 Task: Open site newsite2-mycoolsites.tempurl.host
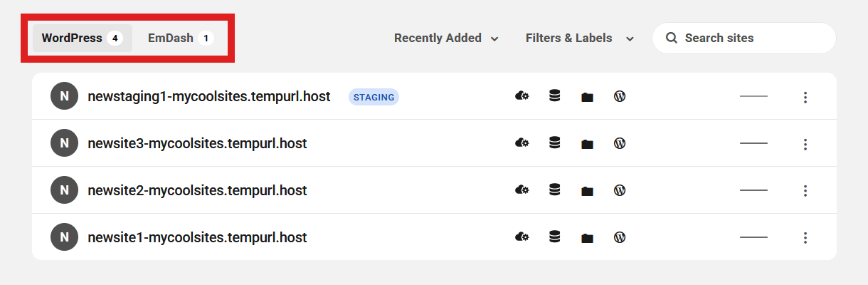click(197, 190)
